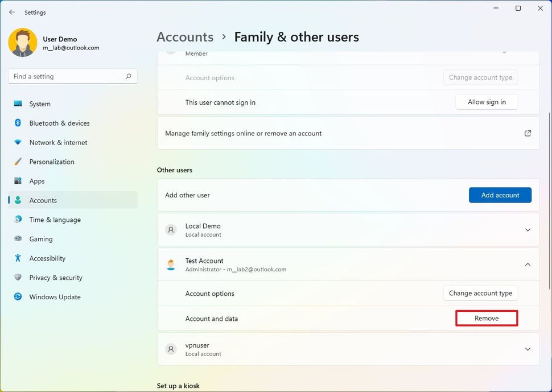Click the Windows Update sidebar icon

(18, 297)
